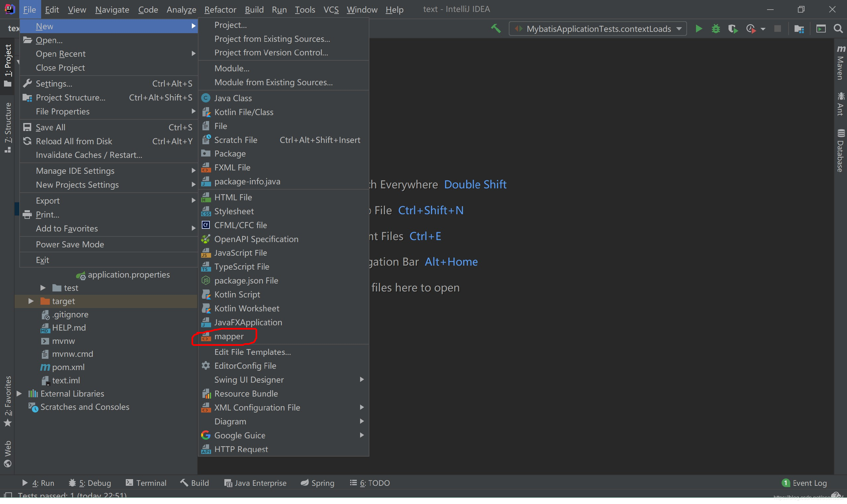Expand the Google Guice submenu
The image size is (847, 504).
283,436
